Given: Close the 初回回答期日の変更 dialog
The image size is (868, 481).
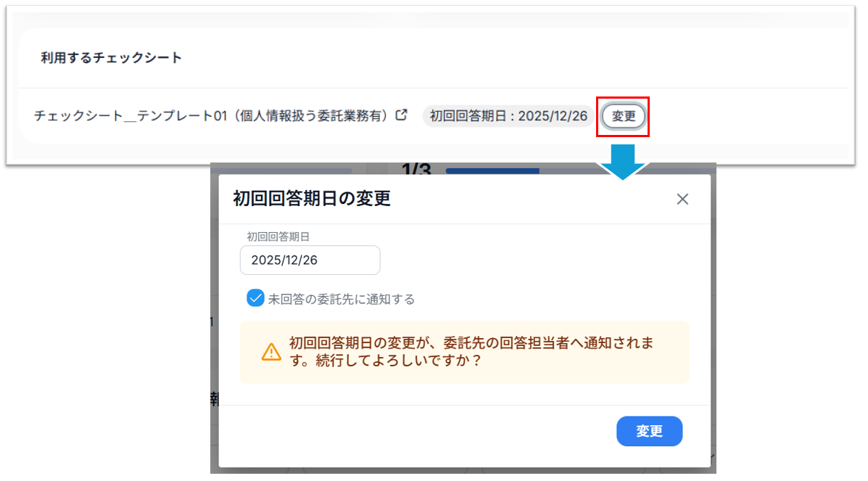Looking at the screenshot, I should [682, 200].
